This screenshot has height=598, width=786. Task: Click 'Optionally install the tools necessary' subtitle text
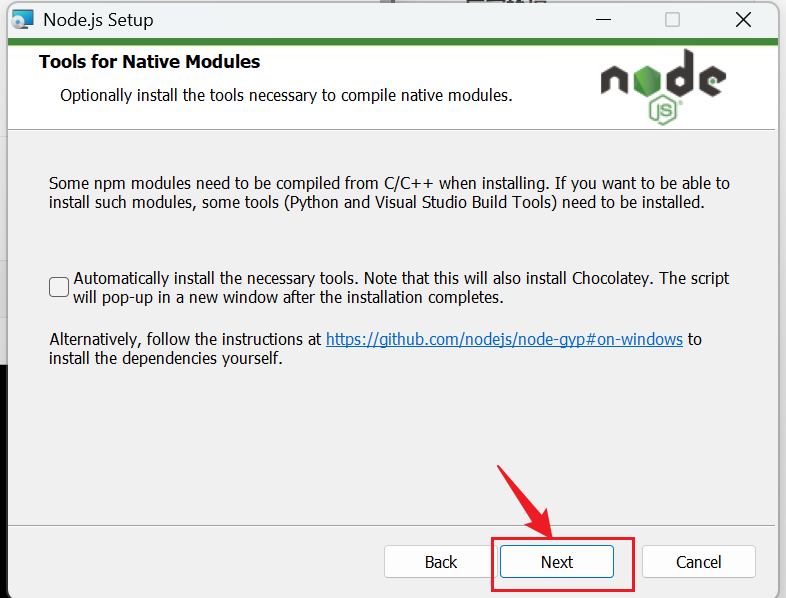point(286,95)
